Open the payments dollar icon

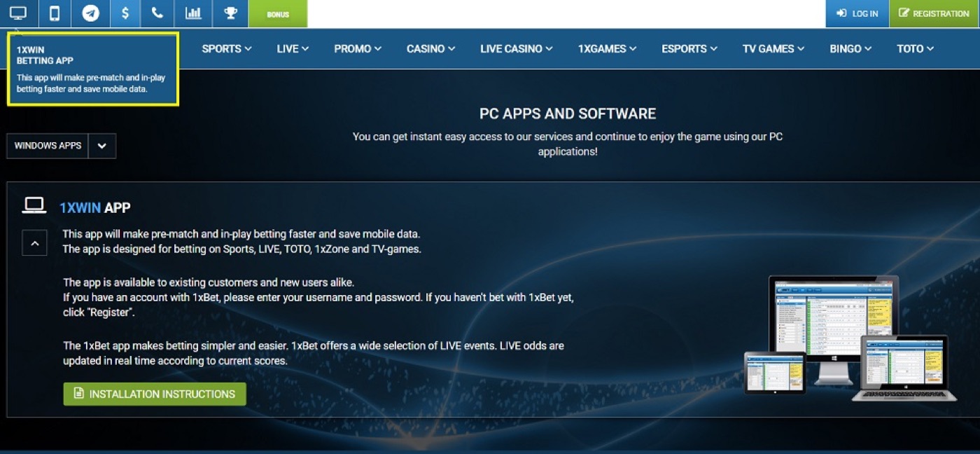tap(125, 13)
